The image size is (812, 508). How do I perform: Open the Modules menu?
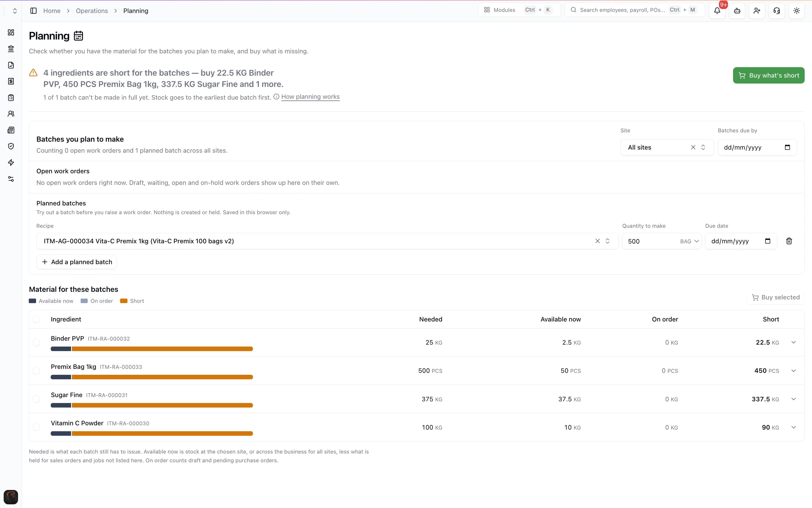[519, 10]
